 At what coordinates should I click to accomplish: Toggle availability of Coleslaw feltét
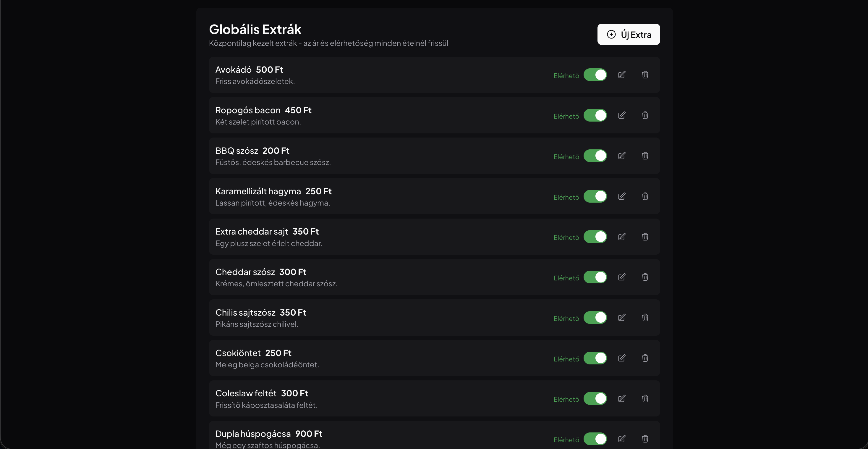click(x=595, y=398)
